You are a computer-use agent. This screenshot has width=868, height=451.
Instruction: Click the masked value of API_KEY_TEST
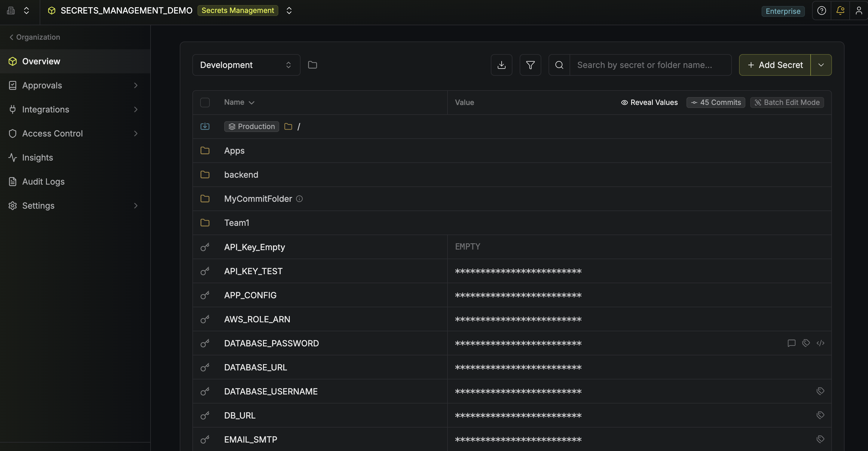(518, 271)
